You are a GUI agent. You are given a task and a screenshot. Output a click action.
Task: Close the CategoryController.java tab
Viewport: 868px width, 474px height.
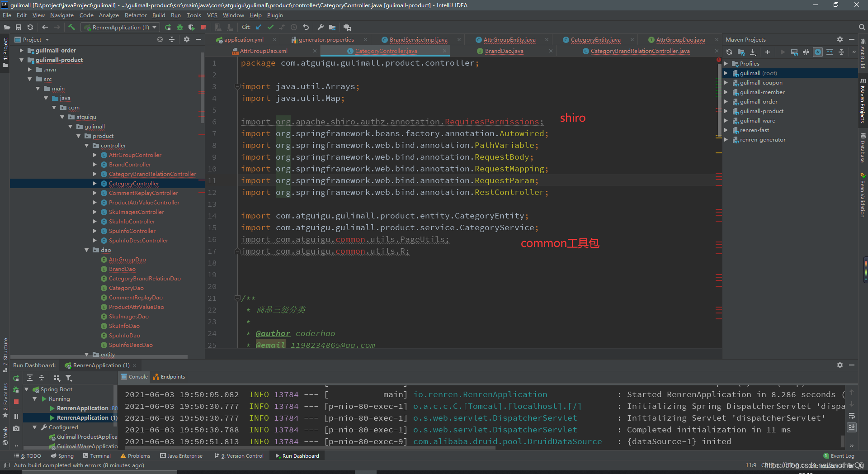(x=444, y=51)
